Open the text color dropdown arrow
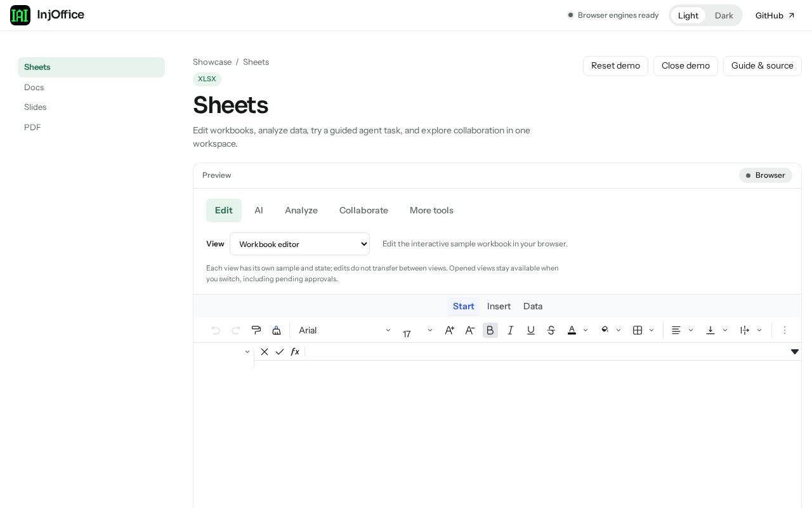Viewport: 812px width, 508px height. click(x=586, y=330)
